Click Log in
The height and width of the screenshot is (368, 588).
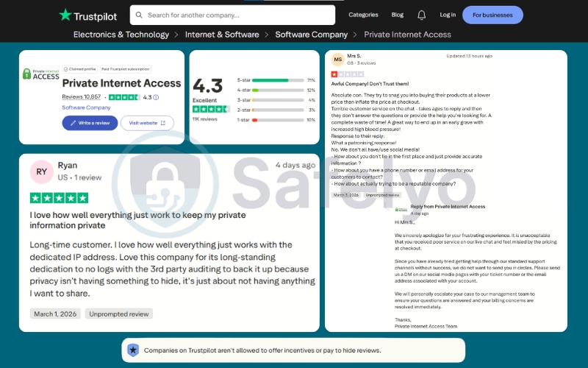(x=448, y=15)
